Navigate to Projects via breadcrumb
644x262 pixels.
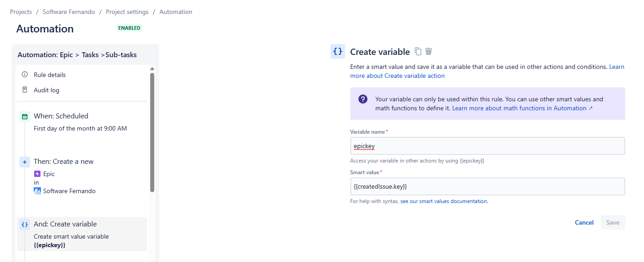coord(21,11)
